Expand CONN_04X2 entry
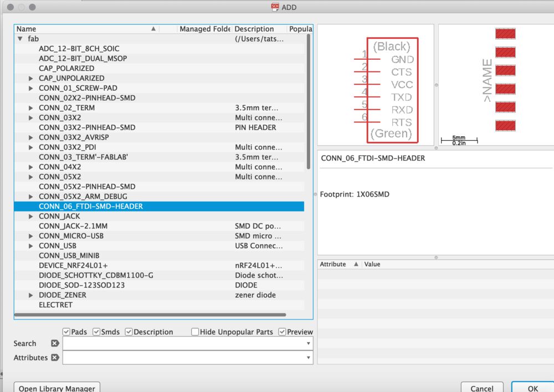 (30, 167)
